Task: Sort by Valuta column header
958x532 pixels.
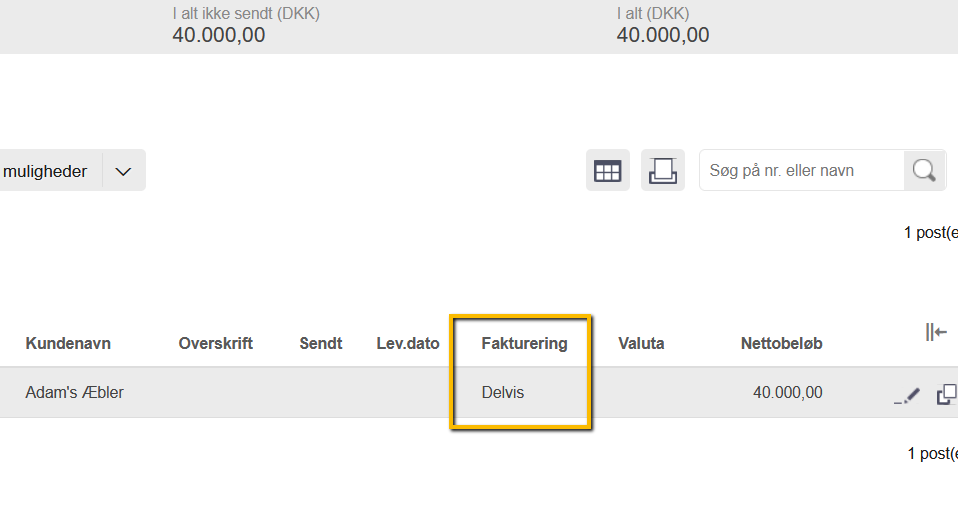Action: click(x=641, y=343)
